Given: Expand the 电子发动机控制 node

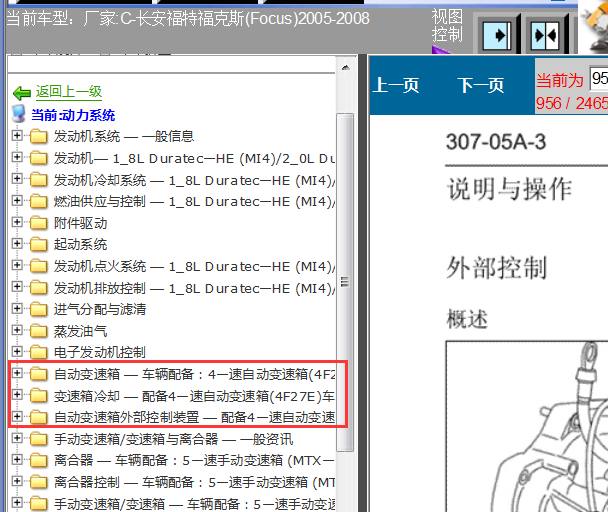Looking at the screenshot, I should [17, 351].
